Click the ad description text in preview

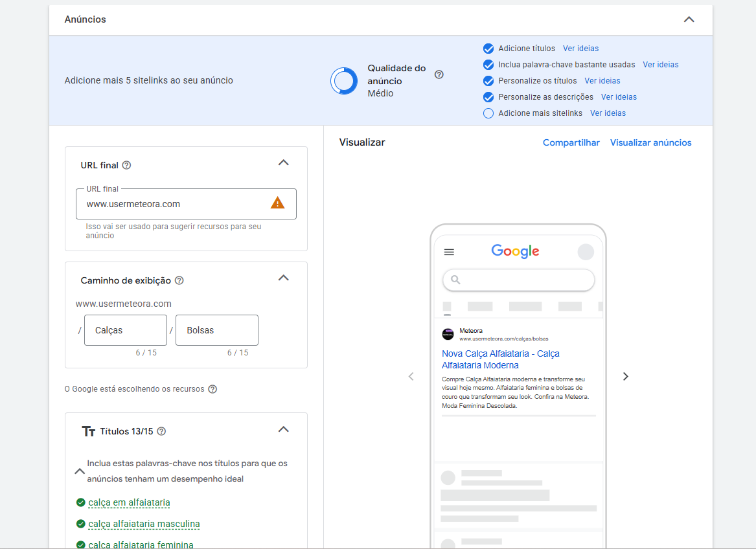(516, 392)
